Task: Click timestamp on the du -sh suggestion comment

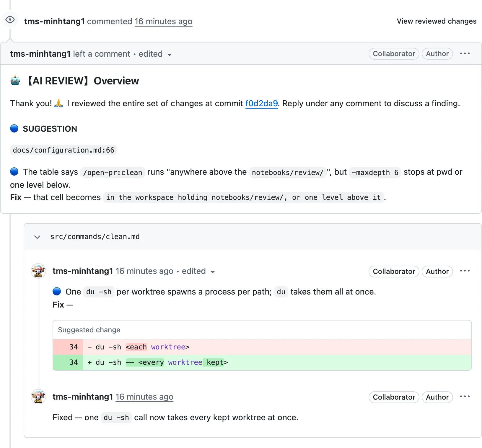Action: [144, 271]
